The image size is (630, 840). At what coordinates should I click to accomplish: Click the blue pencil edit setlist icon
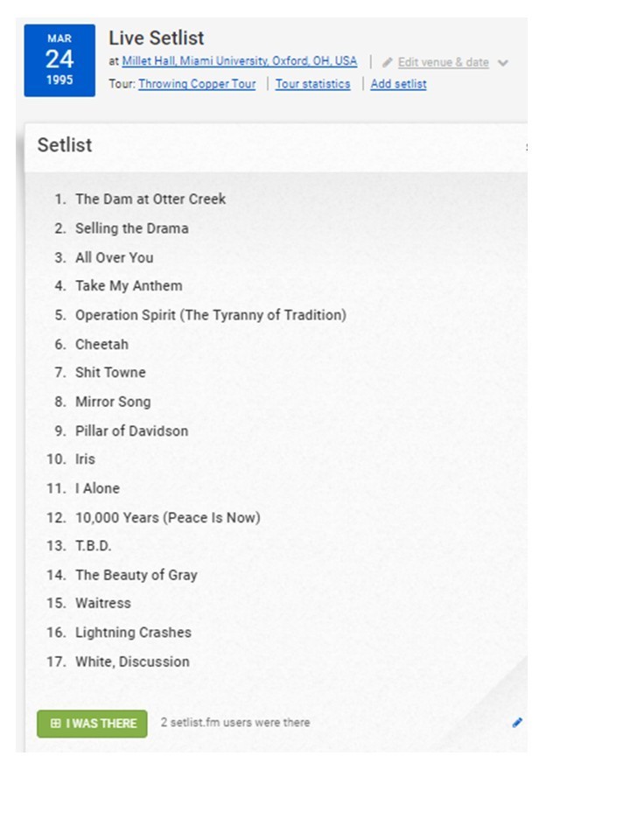pos(517,723)
